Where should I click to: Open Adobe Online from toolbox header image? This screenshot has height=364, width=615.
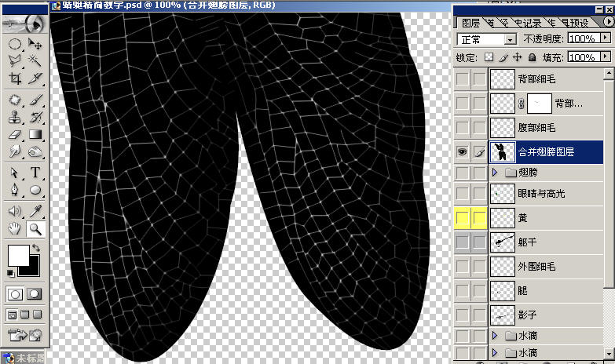tap(25, 24)
